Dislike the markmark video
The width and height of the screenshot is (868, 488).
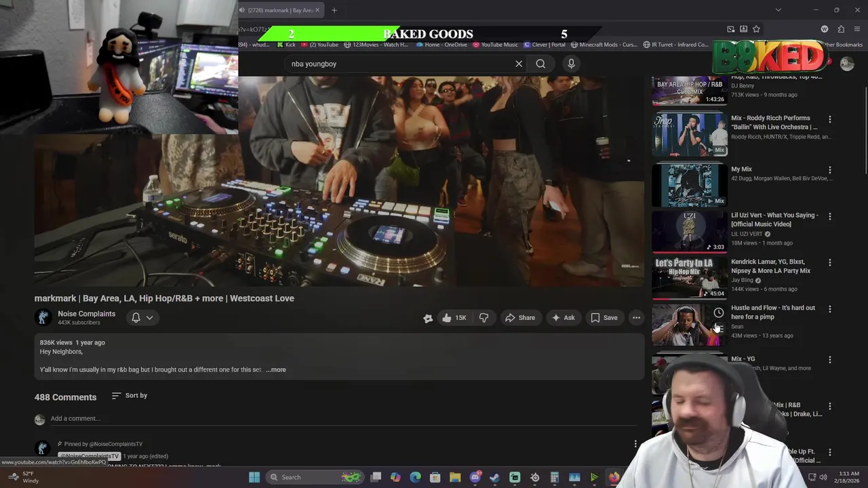tap(484, 317)
